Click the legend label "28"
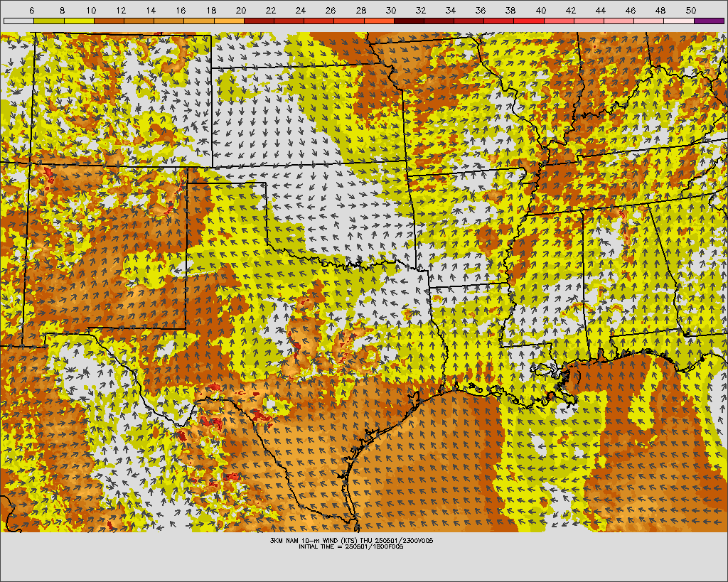The height and width of the screenshot is (582, 728). coord(360,11)
